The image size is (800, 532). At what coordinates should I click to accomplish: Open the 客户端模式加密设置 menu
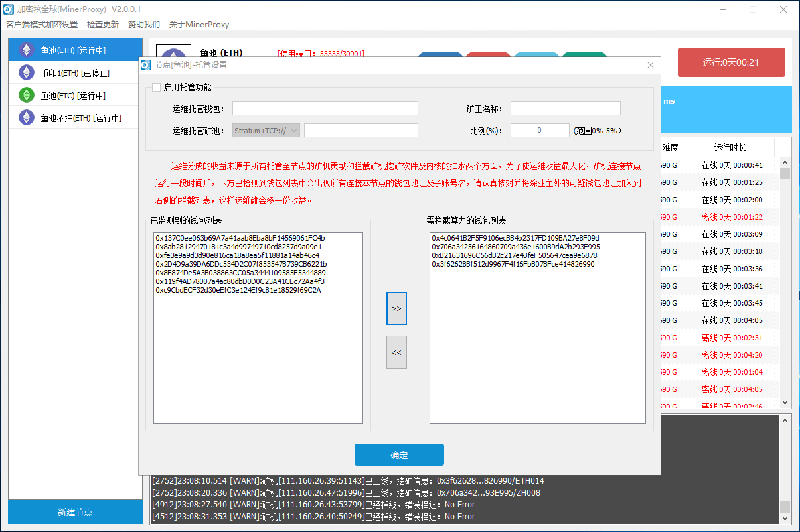[x=42, y=25]
